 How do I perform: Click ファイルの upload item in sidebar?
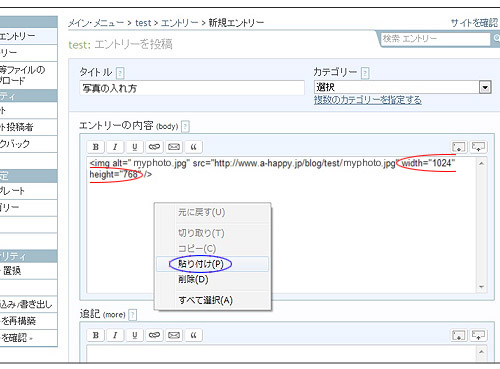tap(29, 75)
